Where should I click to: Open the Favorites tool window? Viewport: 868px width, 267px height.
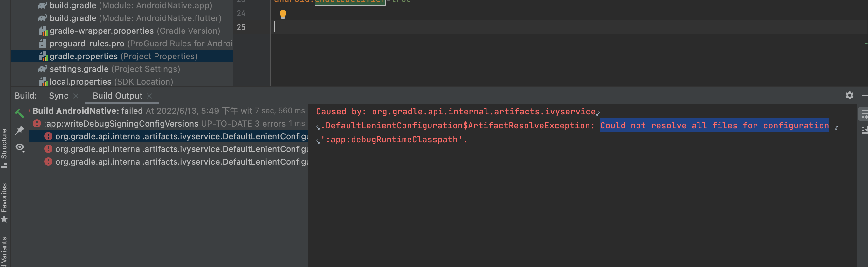tap(4, 202)
